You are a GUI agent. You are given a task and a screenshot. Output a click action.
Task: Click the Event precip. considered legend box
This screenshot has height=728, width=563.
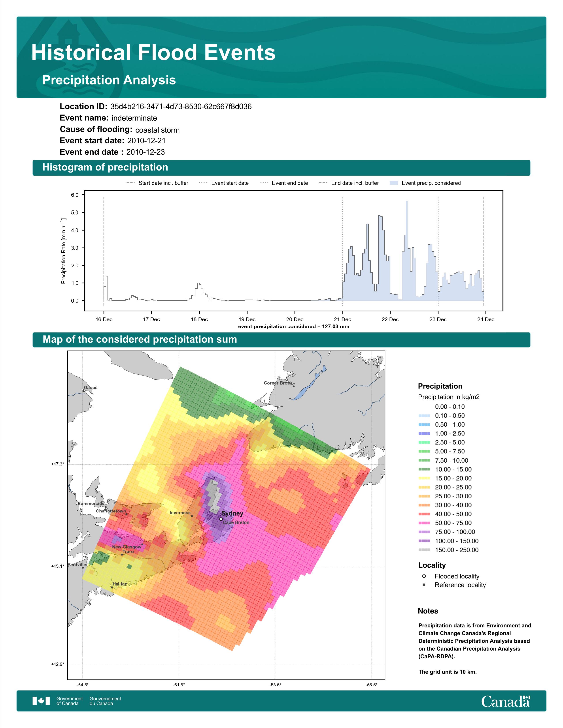394,183
